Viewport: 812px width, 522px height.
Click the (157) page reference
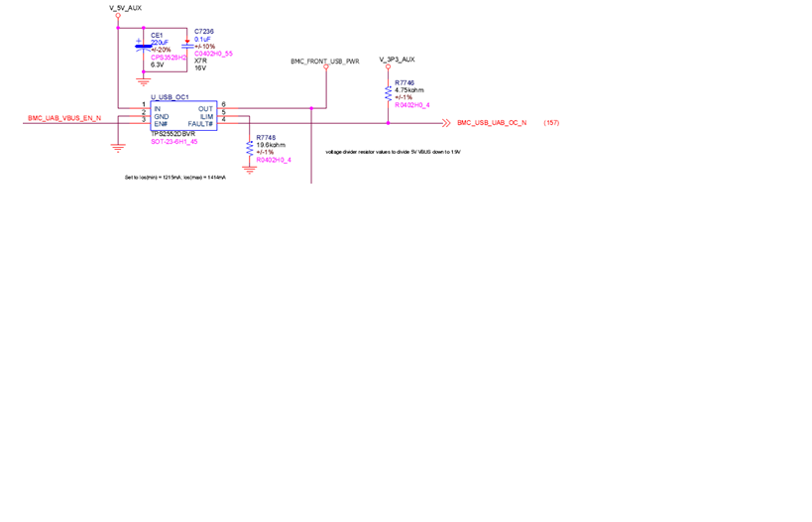pos(551,123)
